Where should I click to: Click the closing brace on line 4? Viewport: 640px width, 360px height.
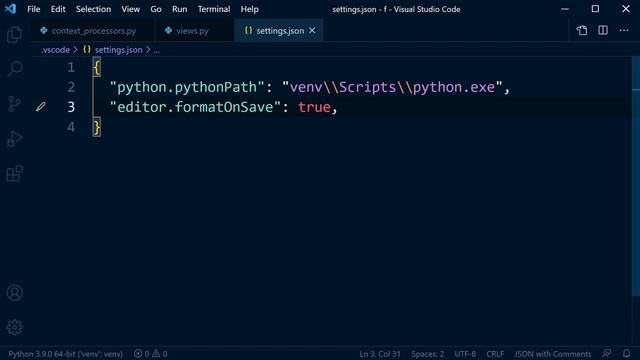[97, 127]
